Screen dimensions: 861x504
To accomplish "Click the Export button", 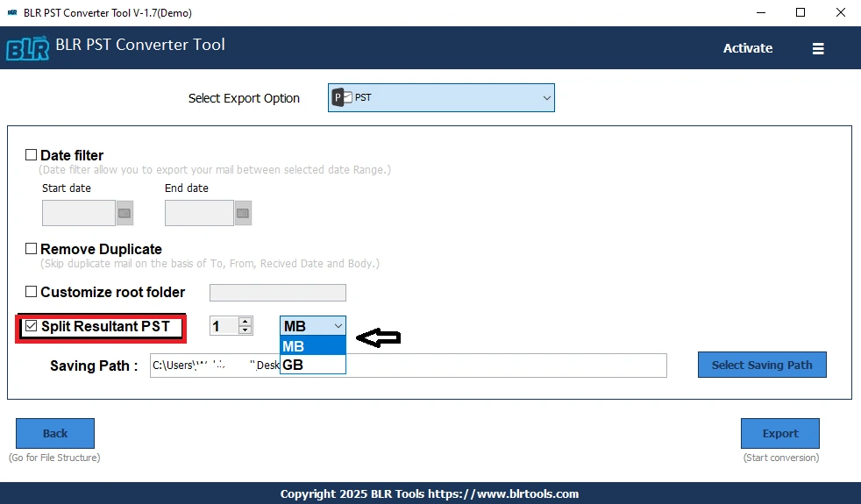I will click(x=779, y=433).
